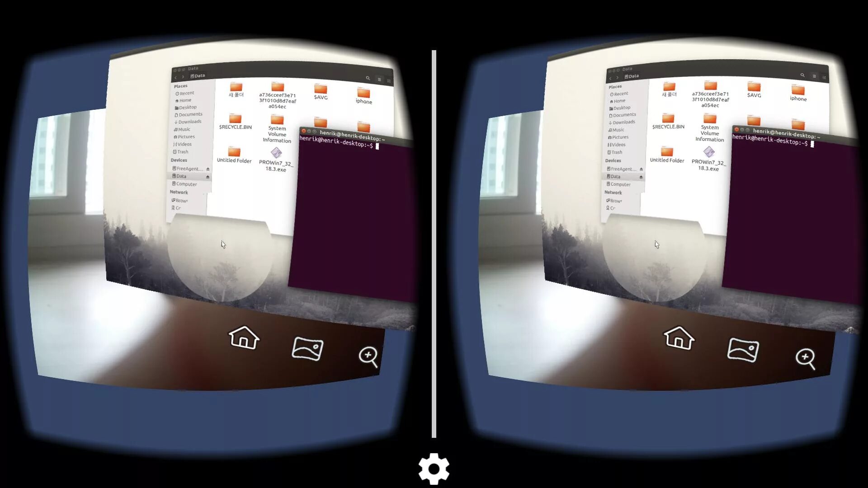Select the Data location in sidebar
Screen dimensions: 868x488
[x=182, y=176]
